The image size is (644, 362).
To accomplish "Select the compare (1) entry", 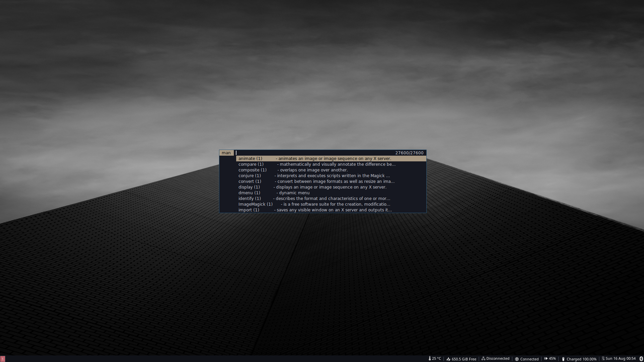I will 331,164.
